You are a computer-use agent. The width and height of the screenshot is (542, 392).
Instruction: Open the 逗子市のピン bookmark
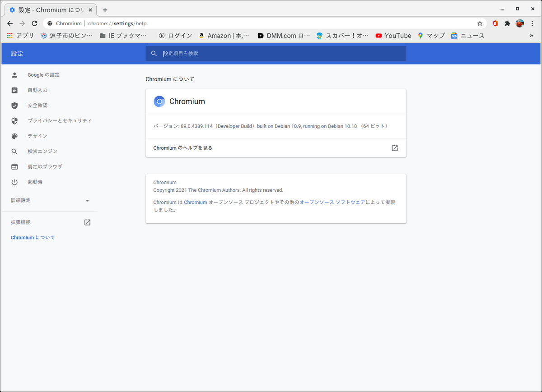point(66,36)
